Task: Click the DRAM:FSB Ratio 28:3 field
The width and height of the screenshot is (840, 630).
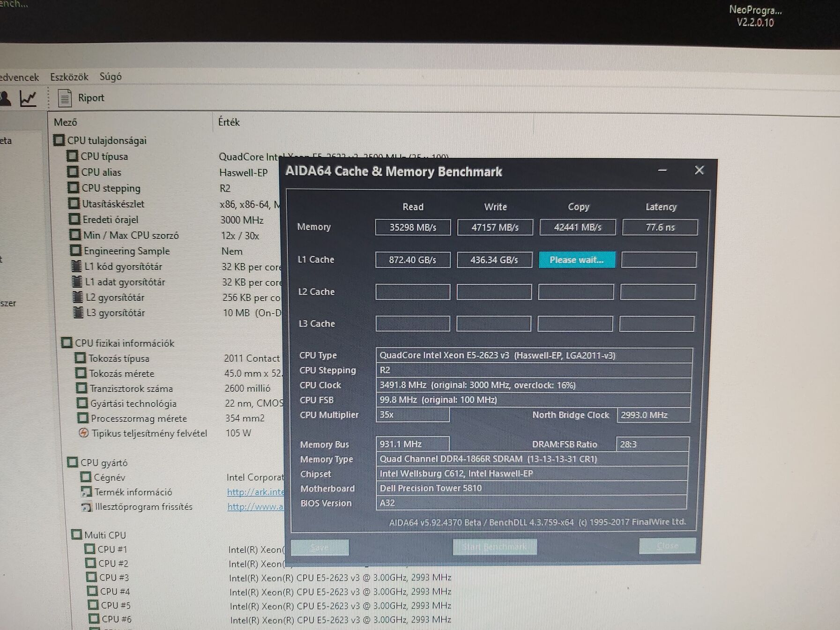Action: (x=653, y=444)
